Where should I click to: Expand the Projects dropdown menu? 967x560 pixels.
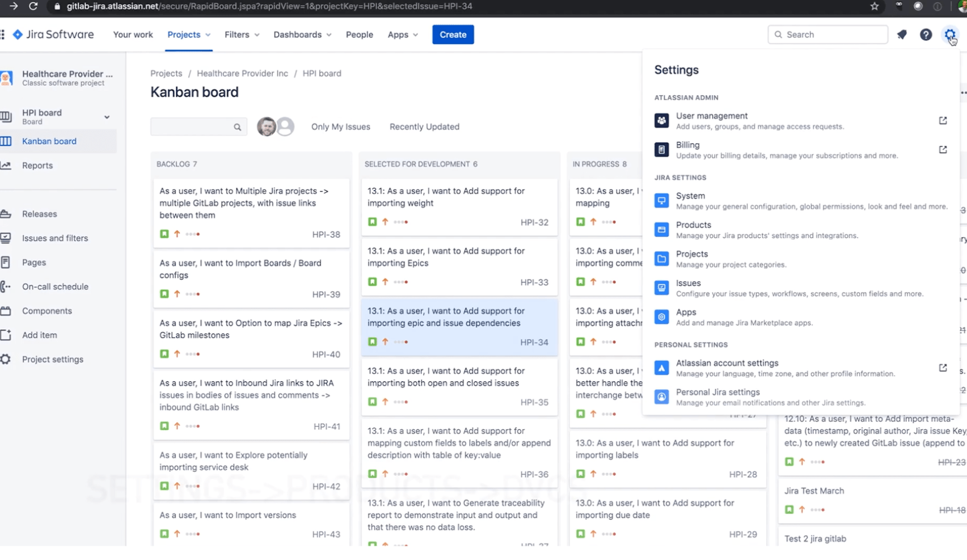(x=189, y=35)
